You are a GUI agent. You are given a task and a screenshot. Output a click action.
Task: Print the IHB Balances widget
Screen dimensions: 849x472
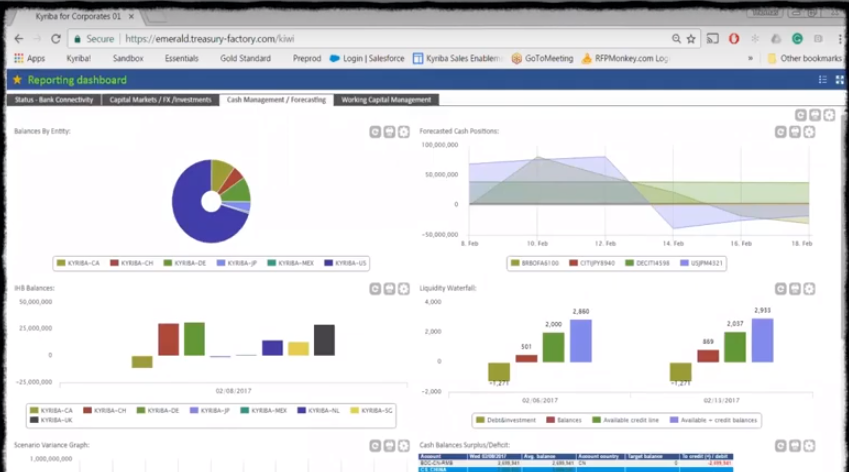pyautogui.click(x=389, y=289)
